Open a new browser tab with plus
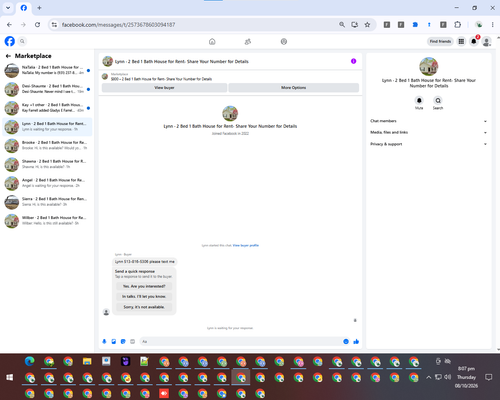The height and width of the screenshot is (400, 500). point(39,8)
